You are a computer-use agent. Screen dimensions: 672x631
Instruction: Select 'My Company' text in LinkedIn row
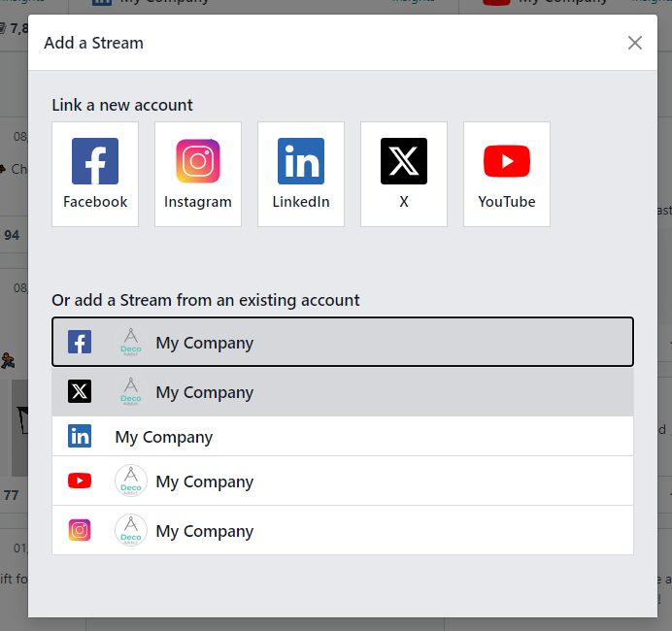click(164, 438)
